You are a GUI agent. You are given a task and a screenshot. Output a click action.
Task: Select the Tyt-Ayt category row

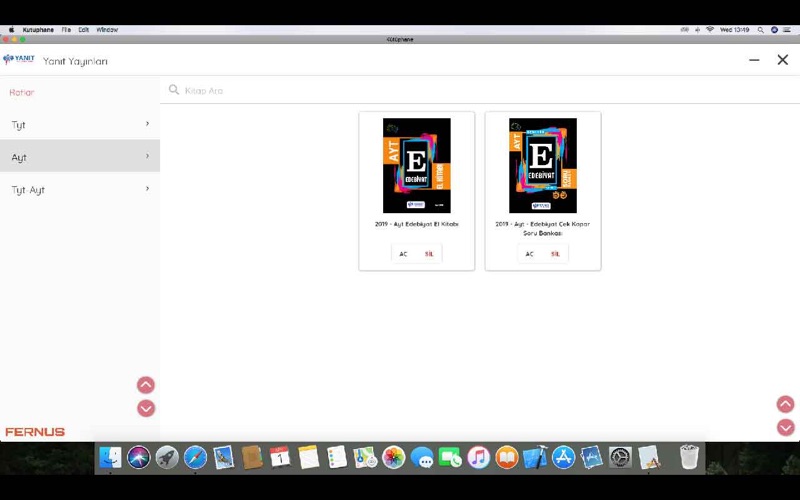click(80, 189)
